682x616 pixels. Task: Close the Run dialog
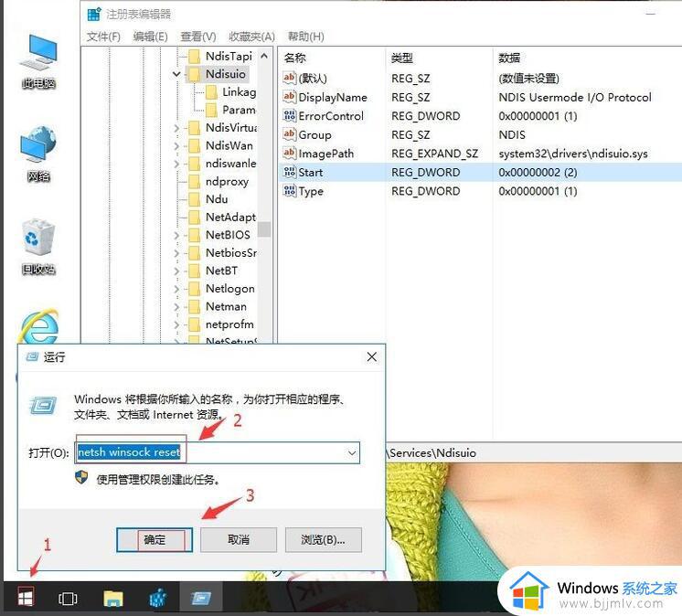(371, 357)
